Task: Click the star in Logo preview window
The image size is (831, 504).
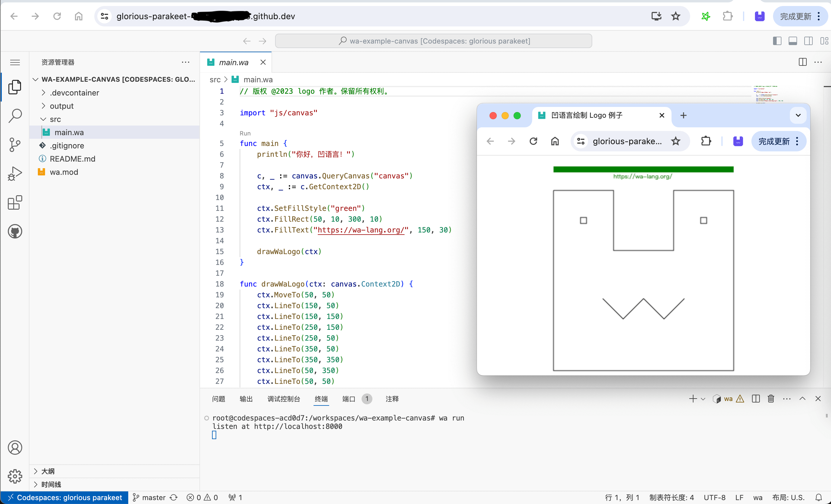Action: click(675, 141)
